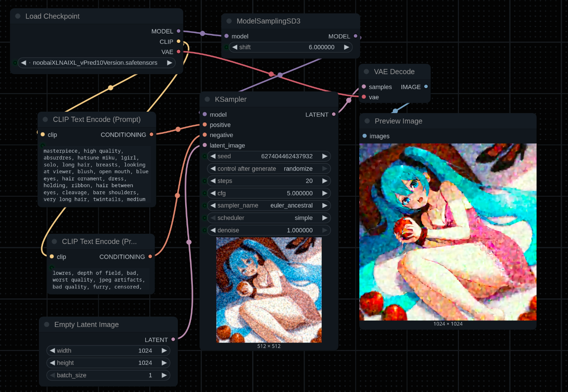
Task: Click the 1024 × 1024 Preview Image output
Action: (x=448, y=232)
